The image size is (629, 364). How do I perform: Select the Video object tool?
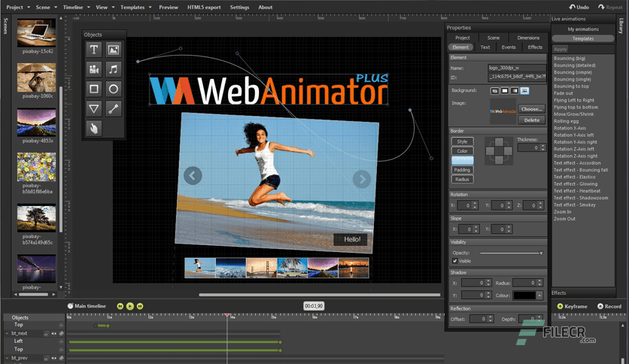94,69
